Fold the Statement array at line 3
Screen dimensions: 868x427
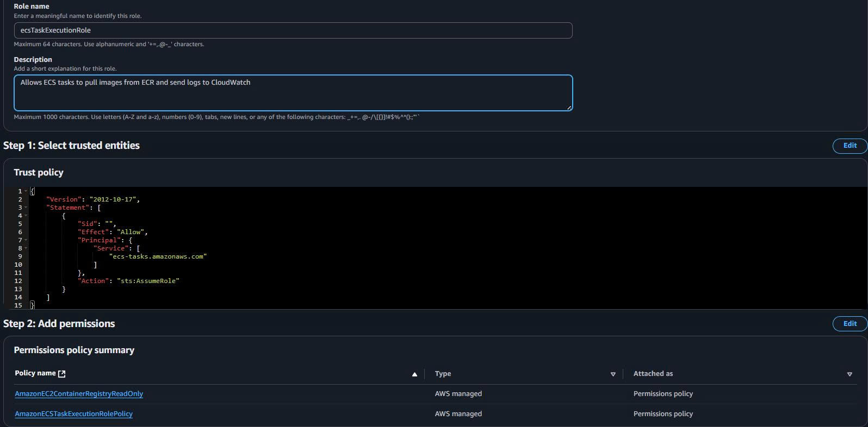tap(26, 208)
